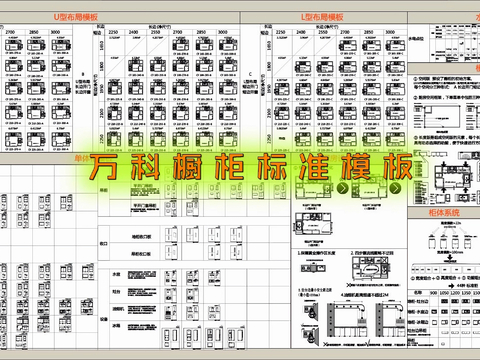Select the 吊柜收口板 row label
Image resolution: width=480 pixels, height=360 pixels.
tap(141, 254)
